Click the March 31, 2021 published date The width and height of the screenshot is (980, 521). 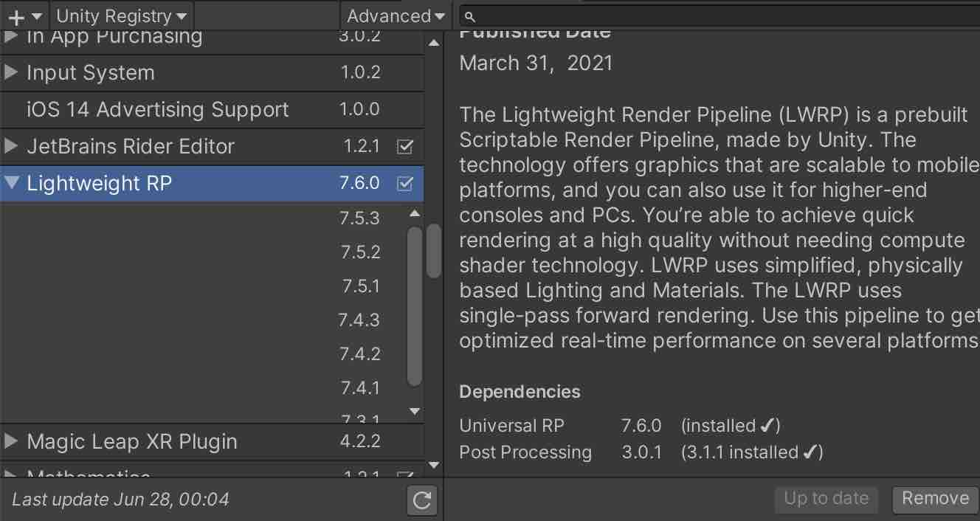(536, 63)
